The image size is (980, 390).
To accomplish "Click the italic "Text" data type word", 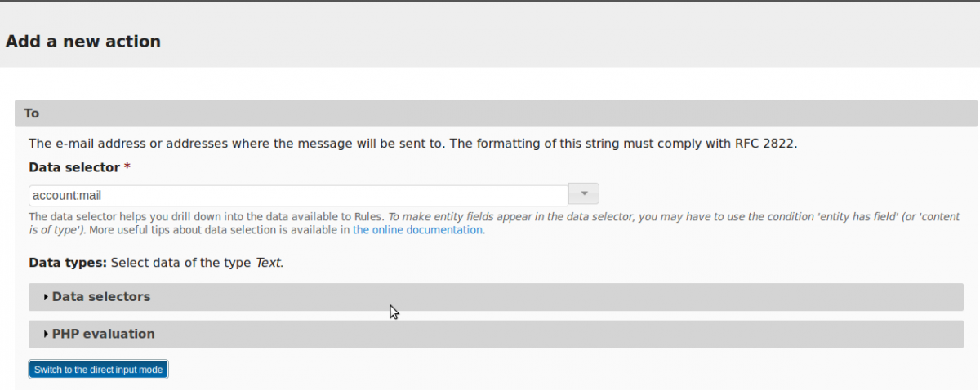I will point(269,263).
